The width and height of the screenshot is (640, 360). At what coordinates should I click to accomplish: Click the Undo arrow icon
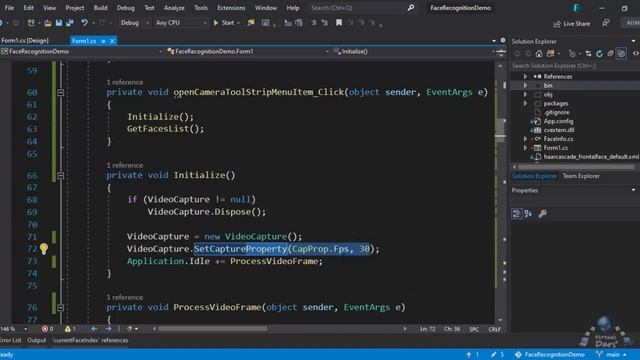point(84,23)
